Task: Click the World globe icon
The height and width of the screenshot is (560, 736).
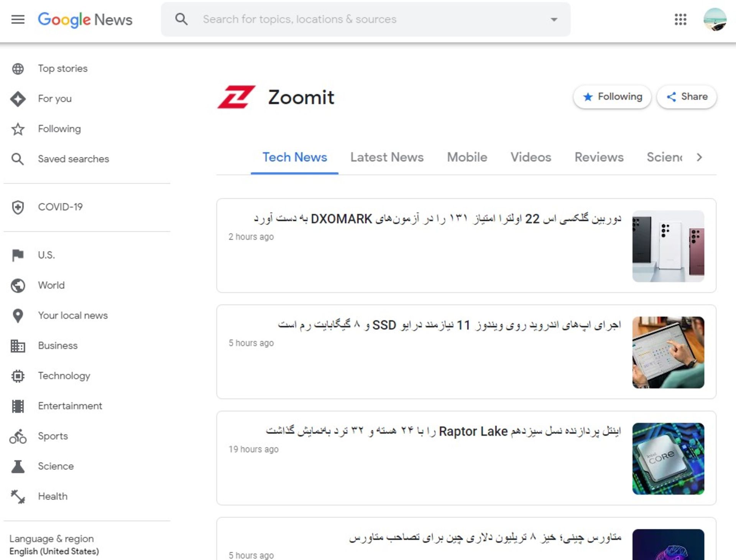Action: coord(18,285)
